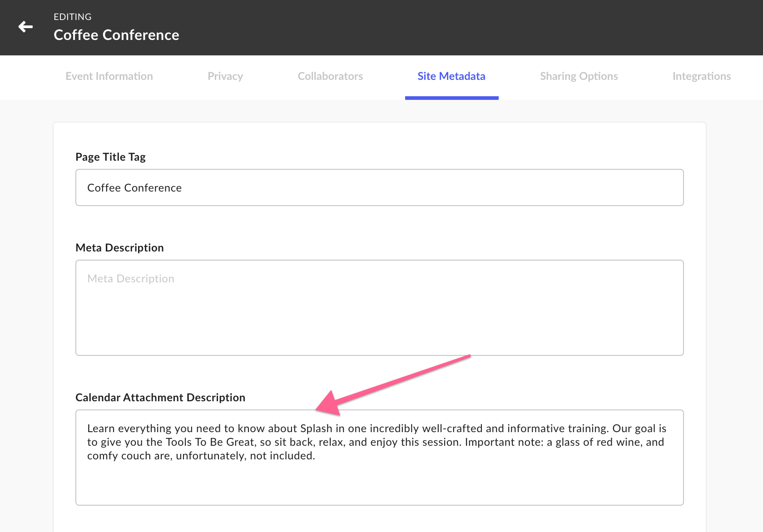Open the Integrations tab
This screenshot has width=763, height=532.
pos(701,76)
